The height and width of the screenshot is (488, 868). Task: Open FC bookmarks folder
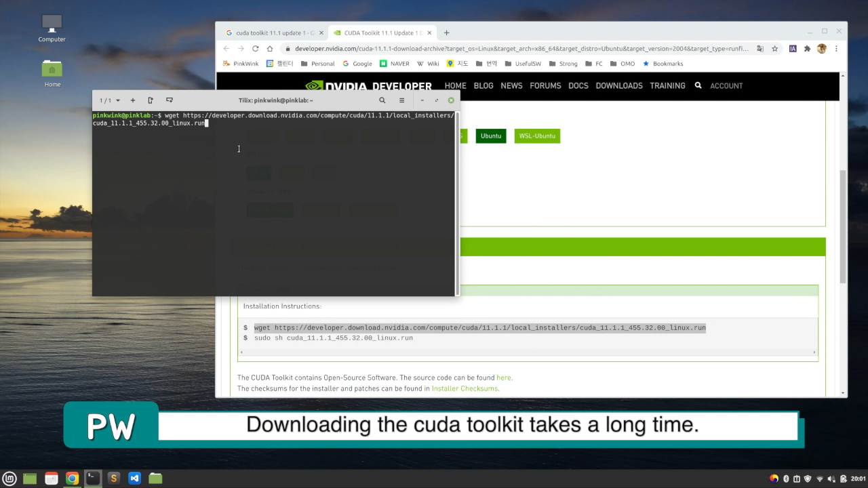coord(593,64)
